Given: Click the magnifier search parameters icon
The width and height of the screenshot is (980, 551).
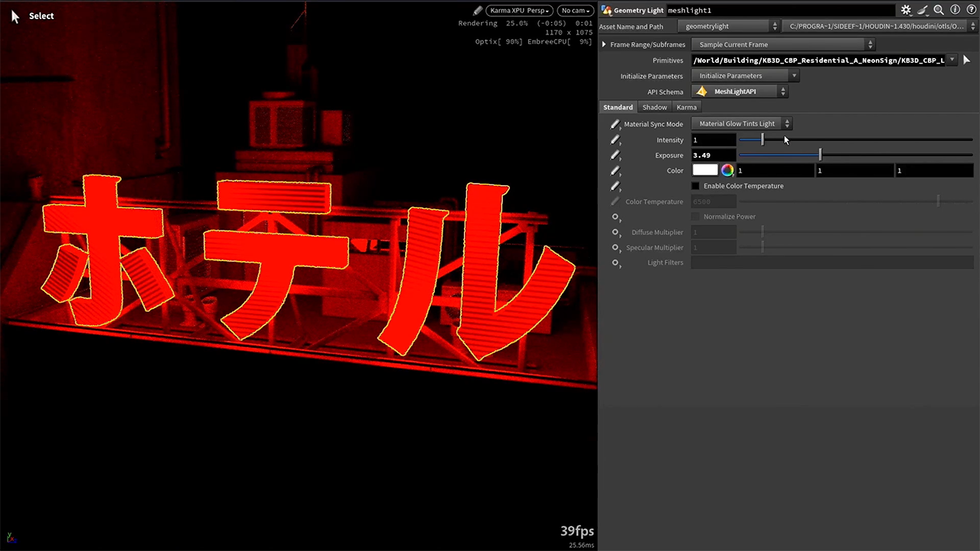Looking at the screenshot, I should 939,10.
